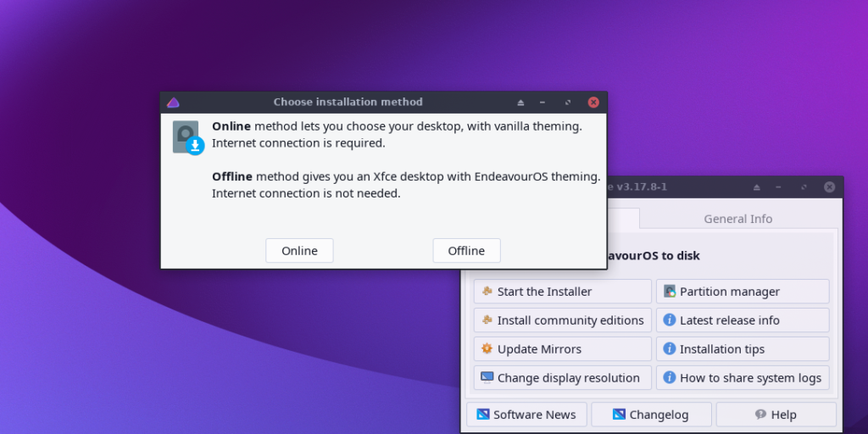Run Update Mirrors

[x=563, y=348]
